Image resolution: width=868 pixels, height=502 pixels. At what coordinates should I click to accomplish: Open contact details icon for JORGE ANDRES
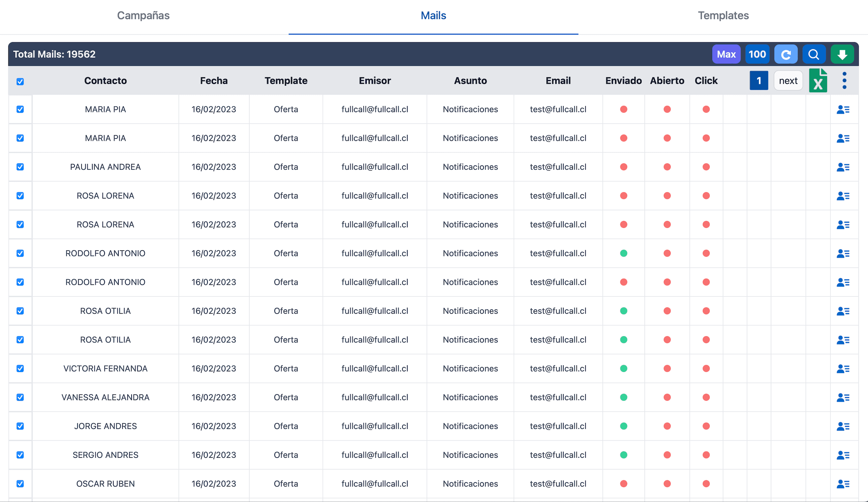(843, 426)
